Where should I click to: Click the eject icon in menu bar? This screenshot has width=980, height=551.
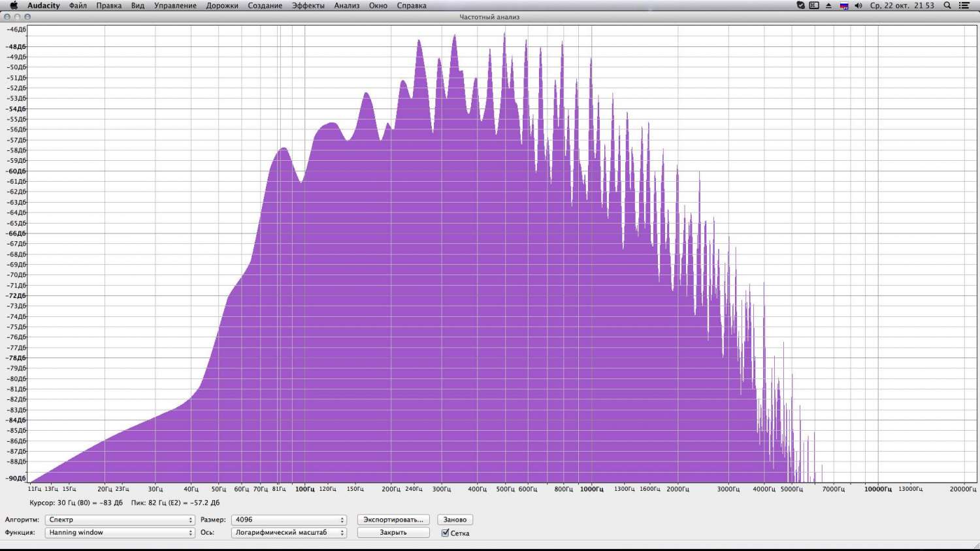828,5
